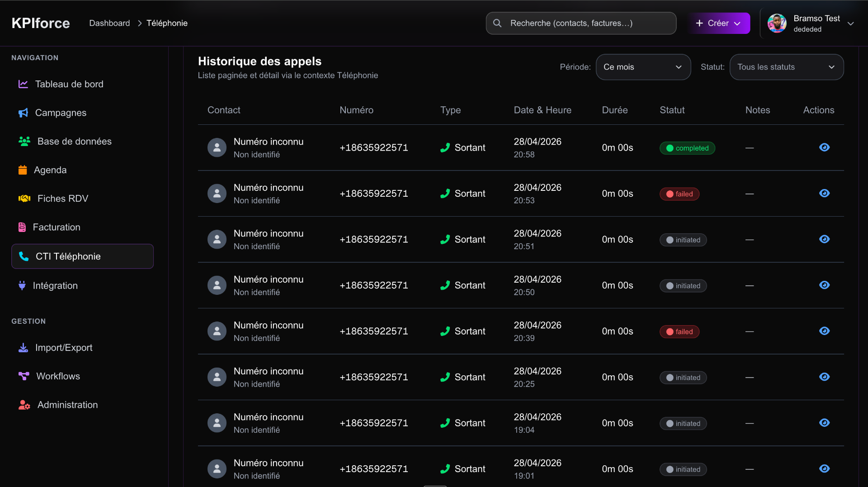Click the failed badge of the 20:39 call
868x487 pixels.
coord(679,331)
